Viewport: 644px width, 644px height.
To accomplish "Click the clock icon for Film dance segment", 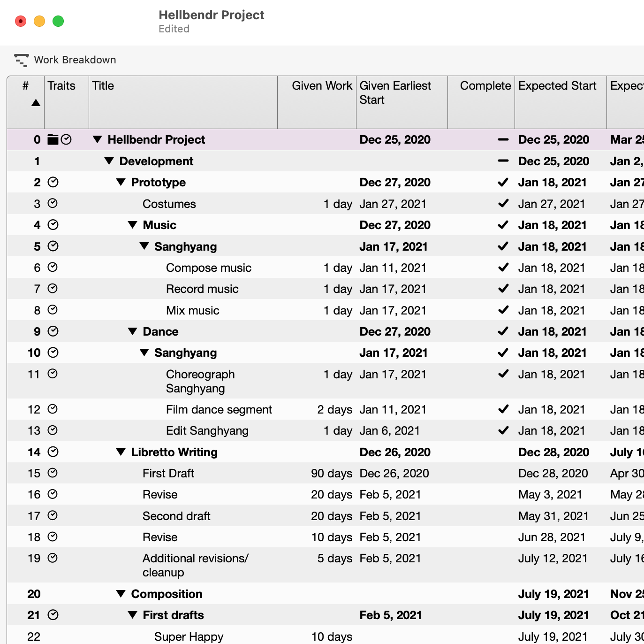I will click(53, 409).
